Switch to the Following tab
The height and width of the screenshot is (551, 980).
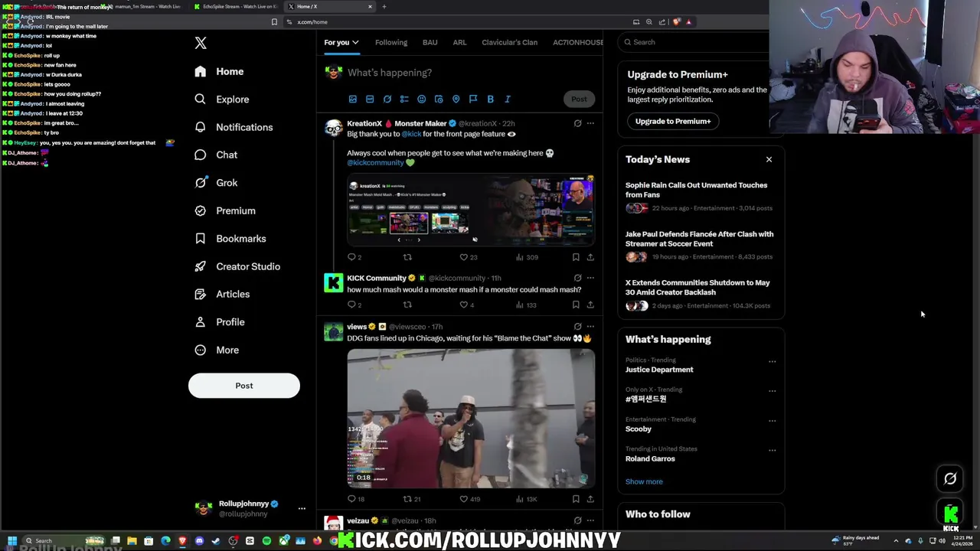[391, 42]
